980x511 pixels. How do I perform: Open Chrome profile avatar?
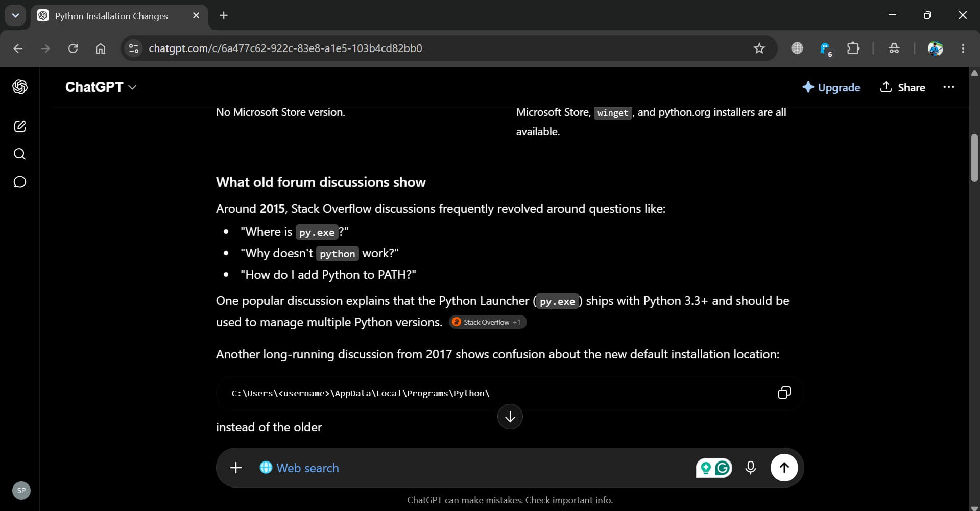(x=935, y=48)
